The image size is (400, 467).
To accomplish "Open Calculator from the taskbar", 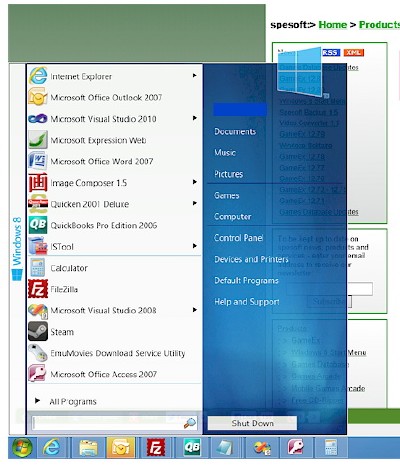I will (x=330, y=447).
